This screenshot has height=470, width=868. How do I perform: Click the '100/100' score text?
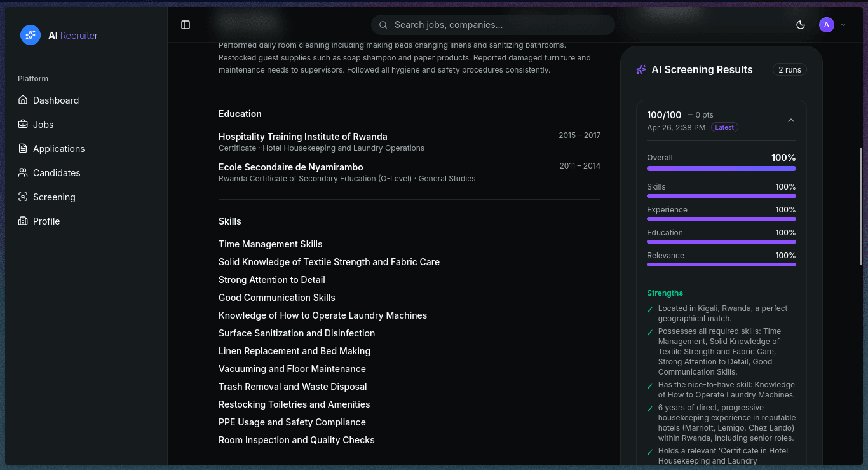(664, 115)
